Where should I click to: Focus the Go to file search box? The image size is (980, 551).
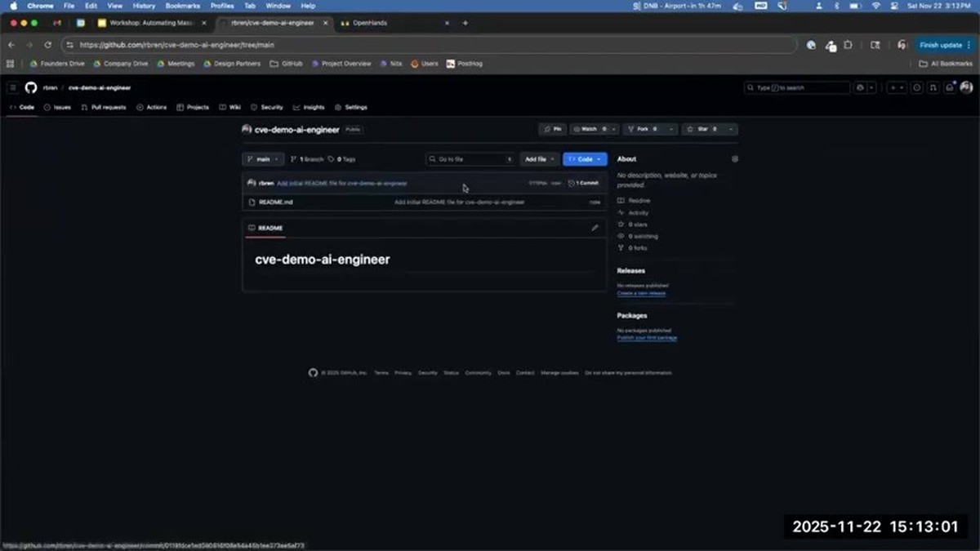coord(471,159)
